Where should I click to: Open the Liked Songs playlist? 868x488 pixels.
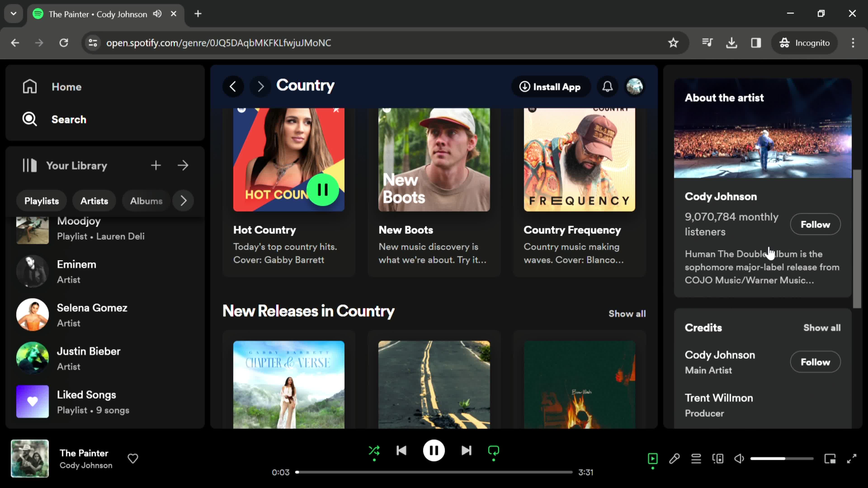pos(105,401)
